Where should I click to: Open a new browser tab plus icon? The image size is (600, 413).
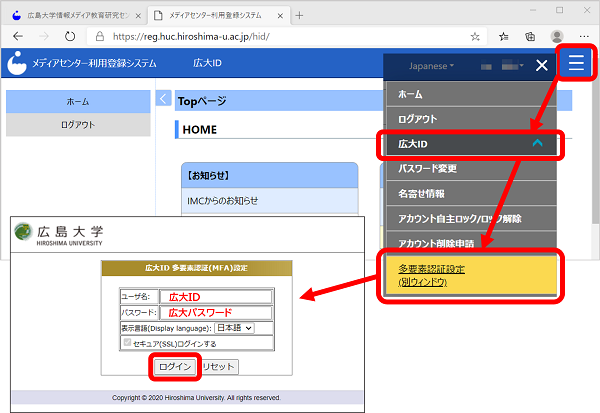[x=299, y=16]
